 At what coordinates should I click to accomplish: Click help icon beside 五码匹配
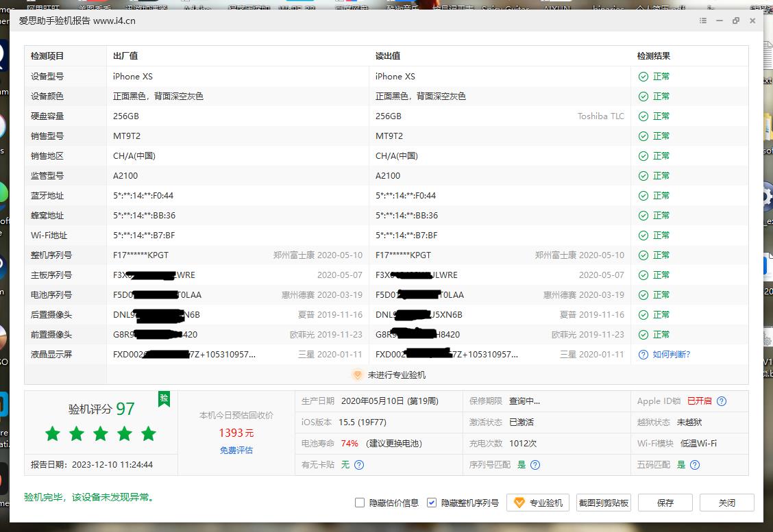click(695, 465)
